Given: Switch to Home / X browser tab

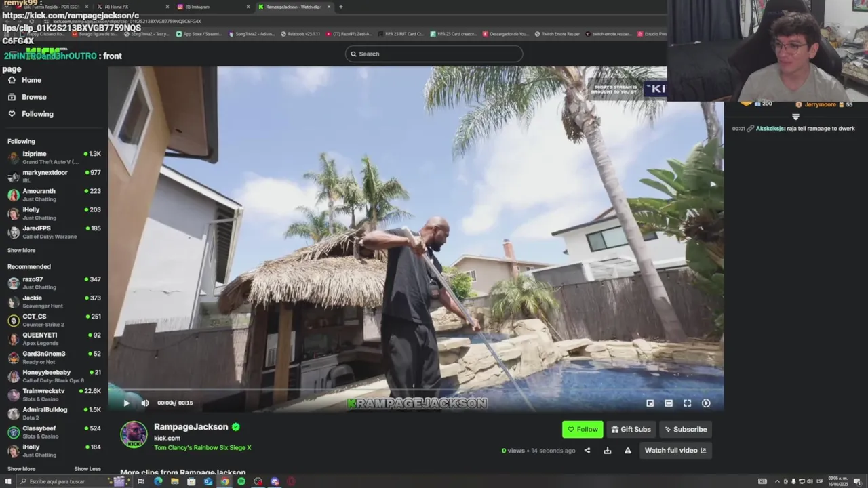Looking at the screenshot, I should click(x=132, y=7).
